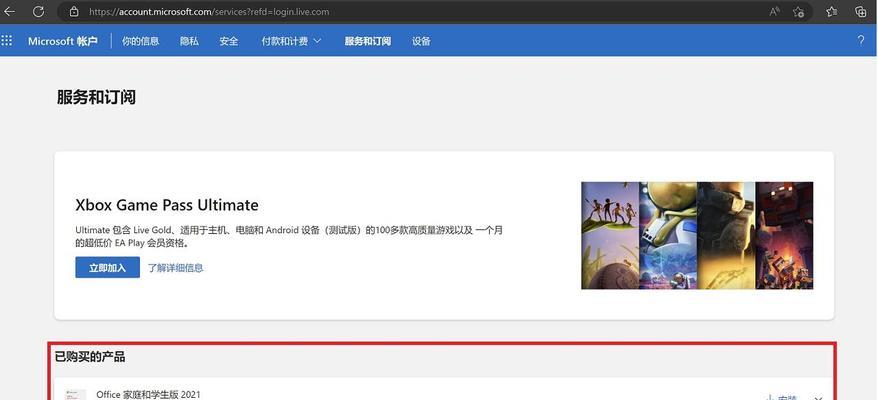Viewport: 878px width, 400px height.
Task: Click the Xbox Game Pass Ultimate heading
Action: [167, 205]
